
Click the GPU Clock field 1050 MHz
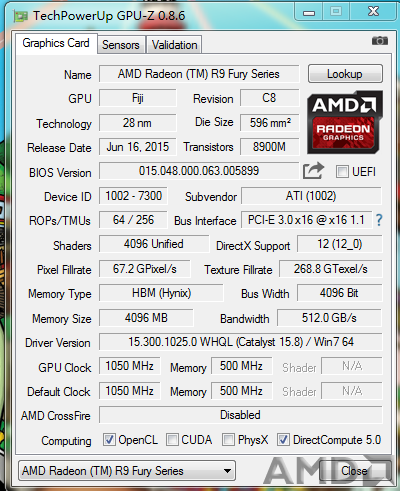click(x=130, y=366)
